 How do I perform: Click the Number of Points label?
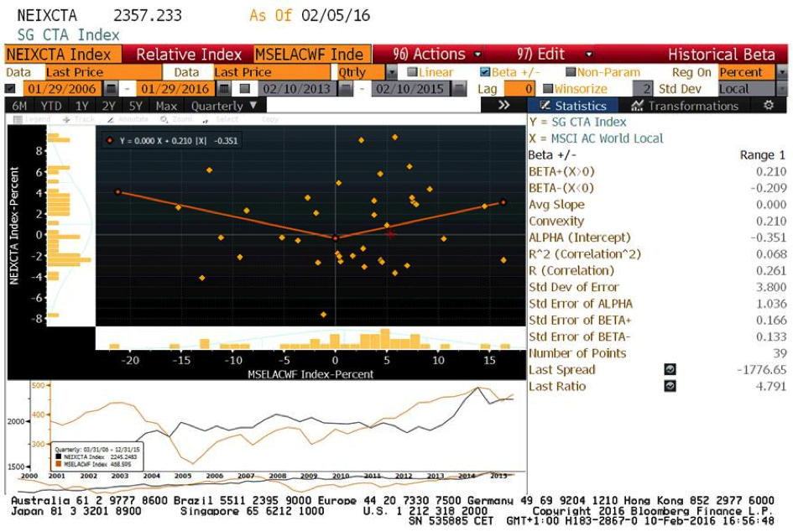point(577,353)
